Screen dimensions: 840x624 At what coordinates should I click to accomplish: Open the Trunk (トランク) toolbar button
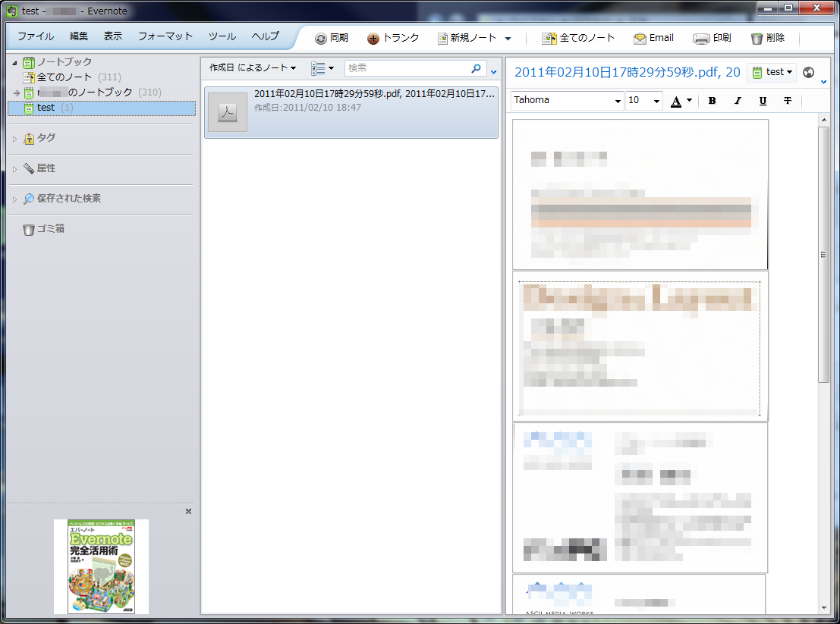392,38
